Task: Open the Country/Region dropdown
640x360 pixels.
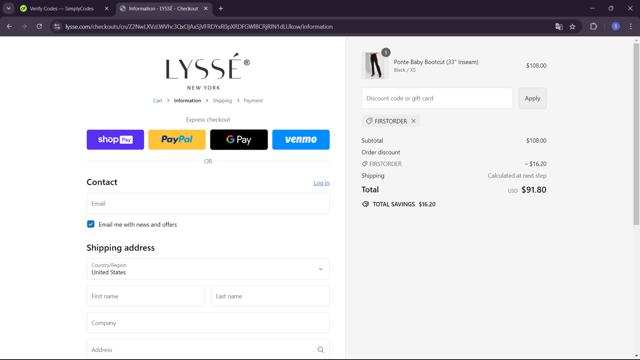Action: pyautogui.click(x=208, y=269)
